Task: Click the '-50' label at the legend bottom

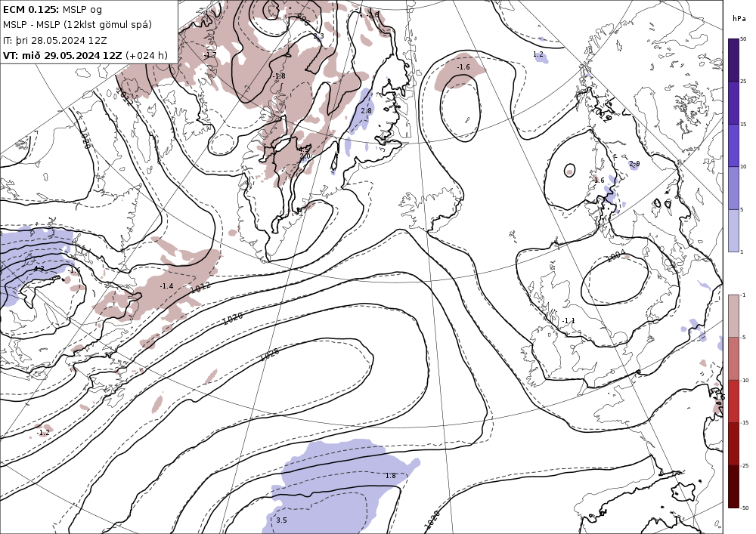Action: pyautogui.click(x=745, y=508)
